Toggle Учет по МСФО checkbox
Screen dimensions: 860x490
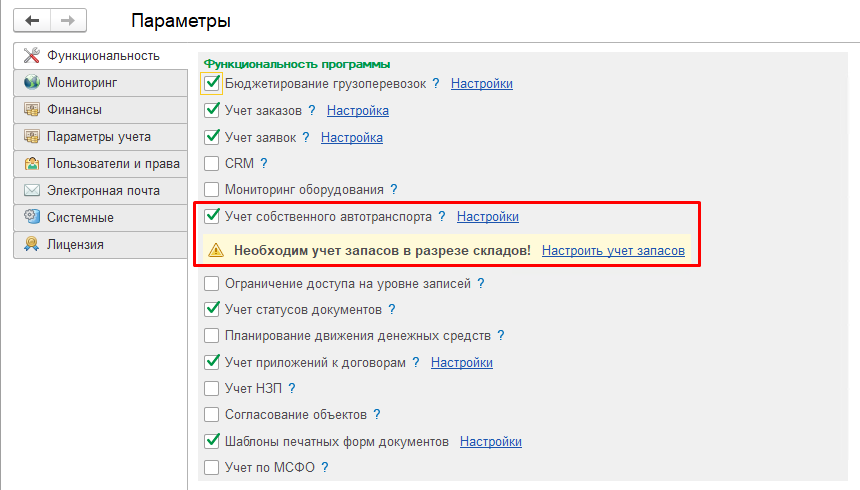[212, 468]
